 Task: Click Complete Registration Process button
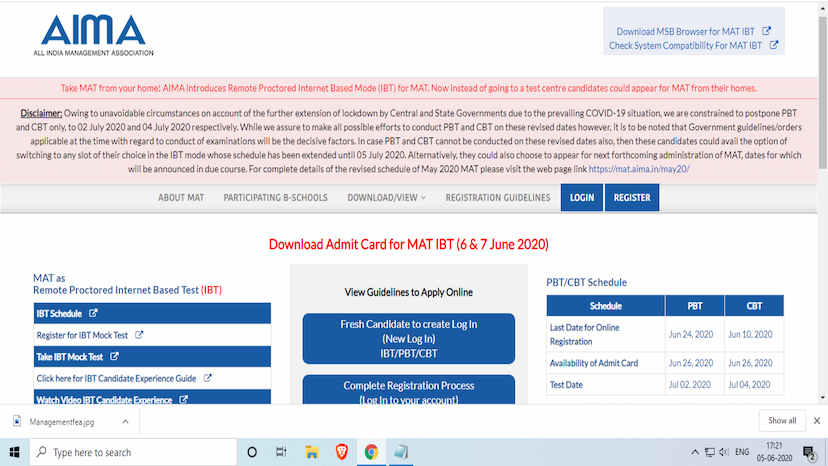pos(409,390)
